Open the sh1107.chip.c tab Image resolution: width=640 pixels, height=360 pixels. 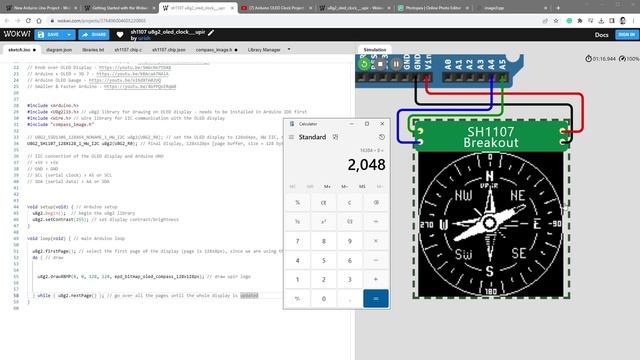click(x=128, y=50)
